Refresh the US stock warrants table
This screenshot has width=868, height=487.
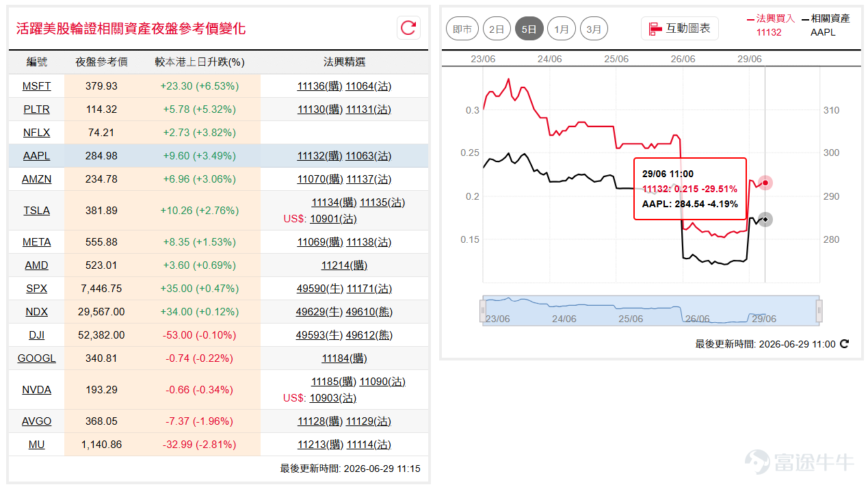point(408,27)
